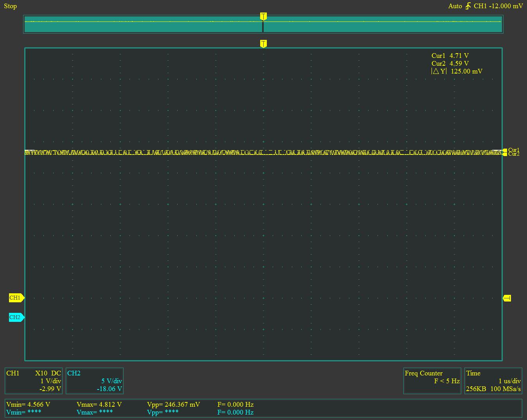Open the Auto trigger mode selector

(x=455, y=6)
